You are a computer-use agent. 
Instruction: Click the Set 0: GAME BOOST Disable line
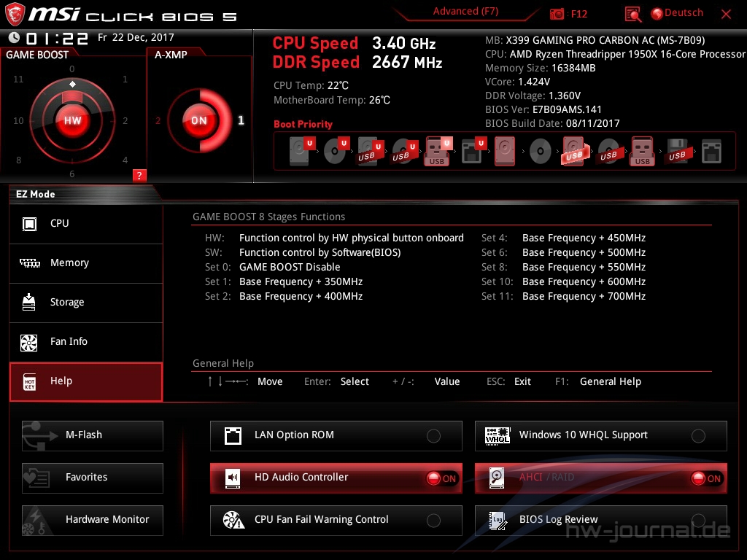point(273,267)
